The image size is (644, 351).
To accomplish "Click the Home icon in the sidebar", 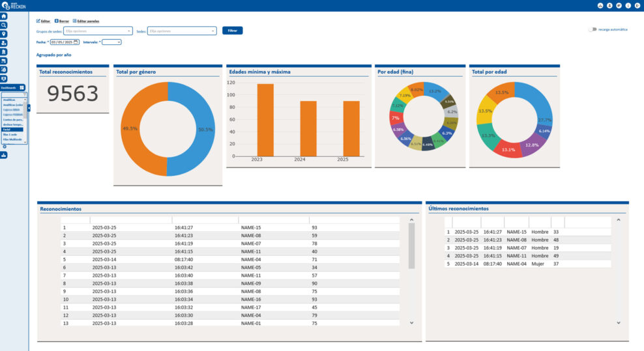I will (x=4, y=16).
